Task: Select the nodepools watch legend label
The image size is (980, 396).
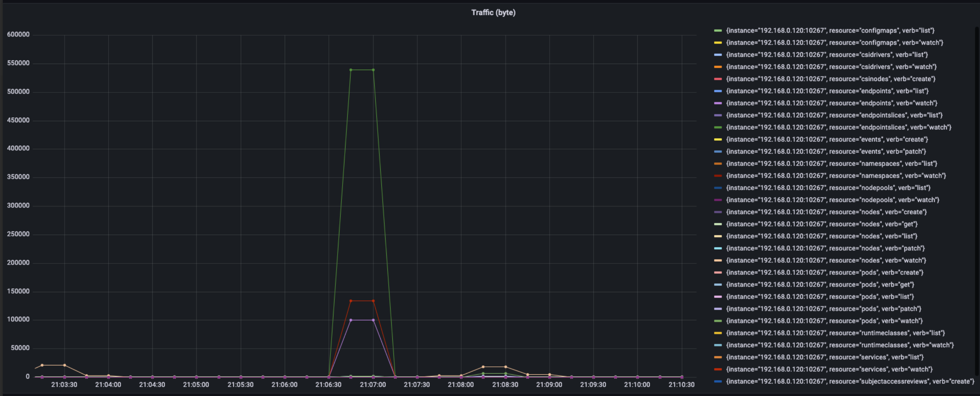Action: [832, 200]
